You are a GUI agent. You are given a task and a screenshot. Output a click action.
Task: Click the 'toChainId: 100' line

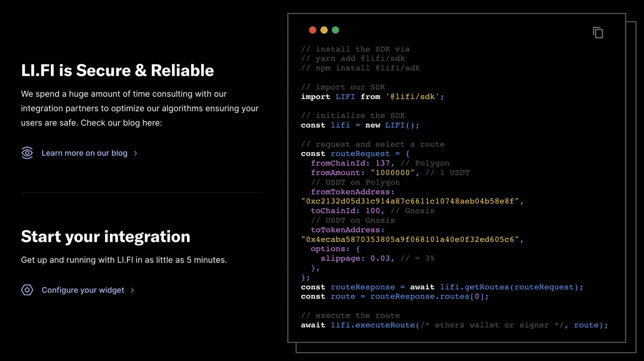[372, 211]
